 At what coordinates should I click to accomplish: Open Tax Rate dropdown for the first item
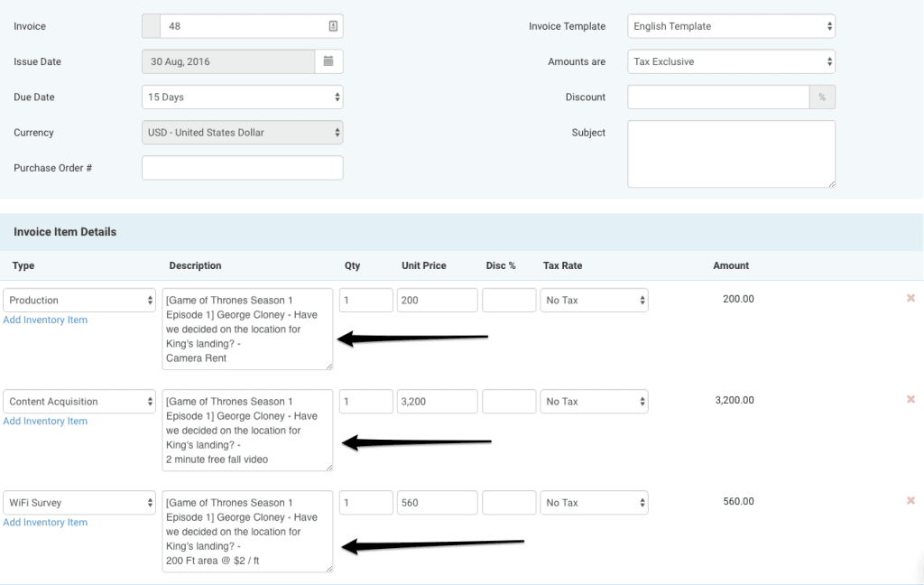[594, 298]
